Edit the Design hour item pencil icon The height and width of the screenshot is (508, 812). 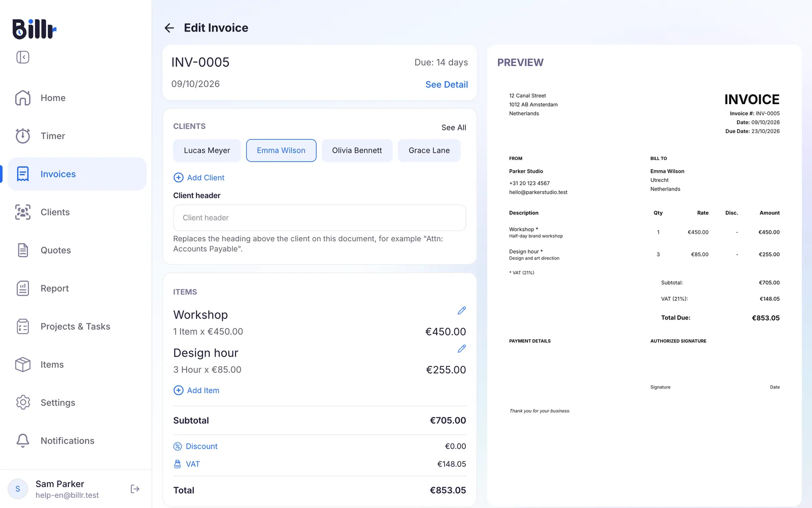[x=462, y=348]
